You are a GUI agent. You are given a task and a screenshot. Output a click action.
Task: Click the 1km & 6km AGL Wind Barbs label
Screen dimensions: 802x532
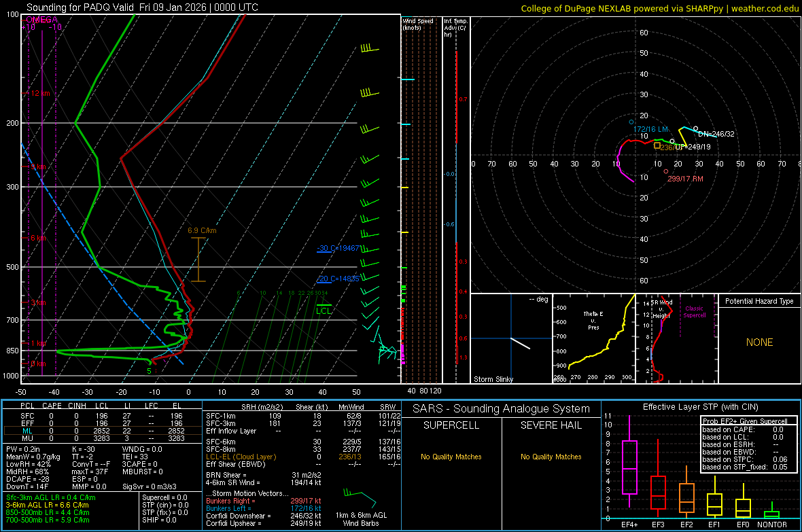coord(361,519)
